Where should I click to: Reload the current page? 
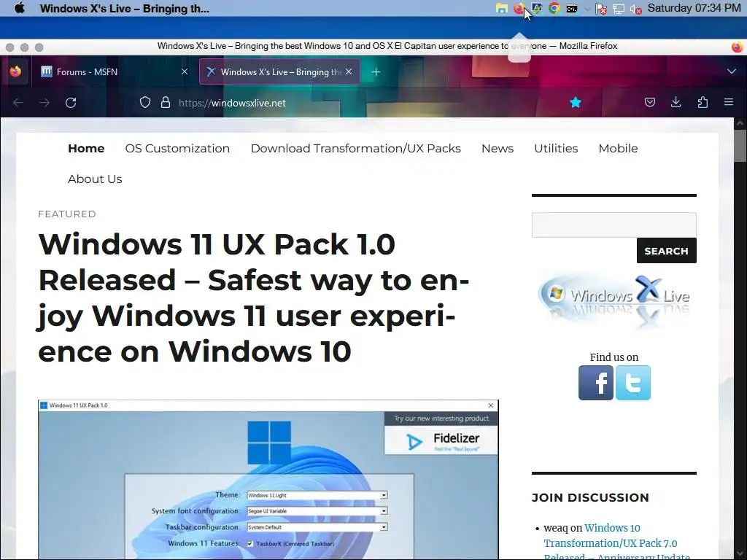(71, 102)
